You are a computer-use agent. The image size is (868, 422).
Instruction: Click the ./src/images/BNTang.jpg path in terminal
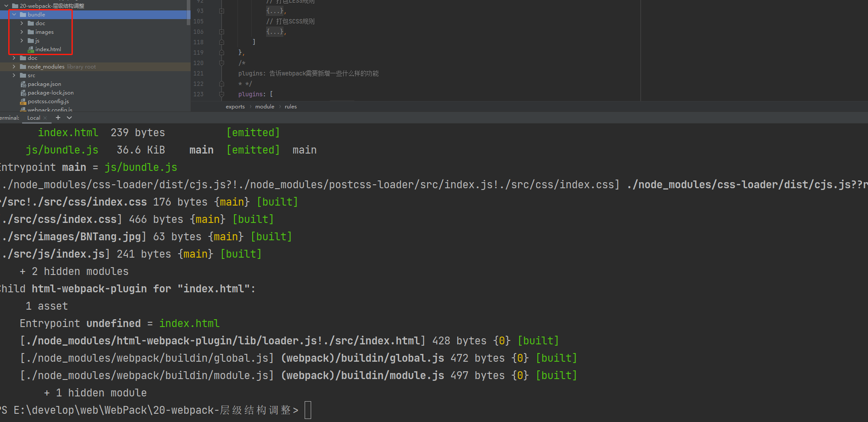[x=72, y=236]
